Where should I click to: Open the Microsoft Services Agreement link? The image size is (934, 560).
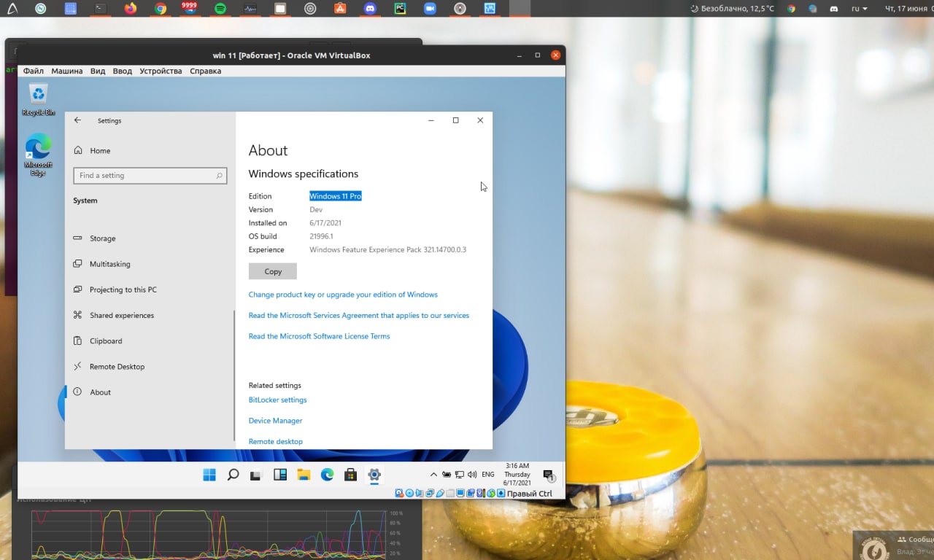(x=359, y=316)
